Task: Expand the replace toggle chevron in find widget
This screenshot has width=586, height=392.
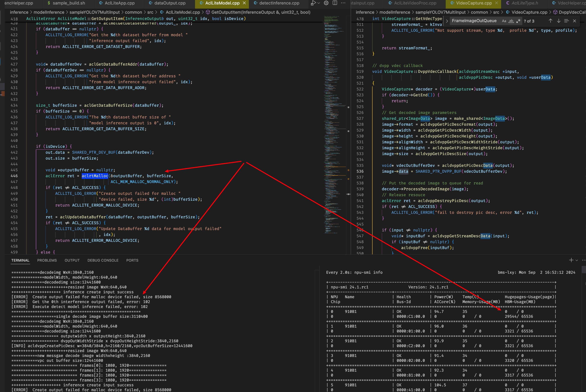Action: tap(447, 21)
